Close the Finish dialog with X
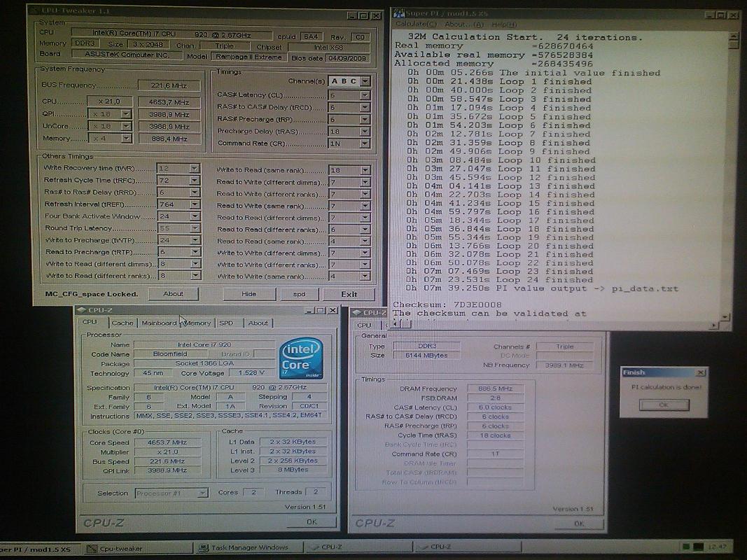Image resolution: width=747 pixels, height=560 pixels. coord(701,372)
